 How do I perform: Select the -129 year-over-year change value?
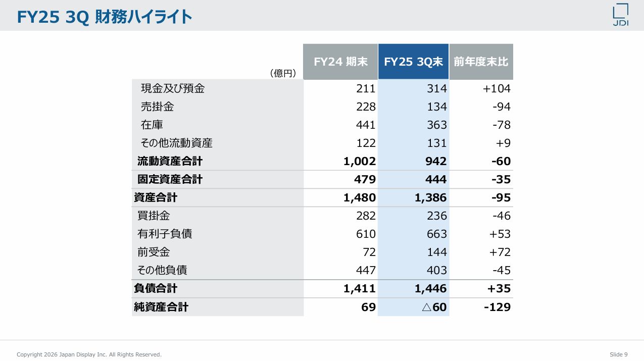click(497, 307)
